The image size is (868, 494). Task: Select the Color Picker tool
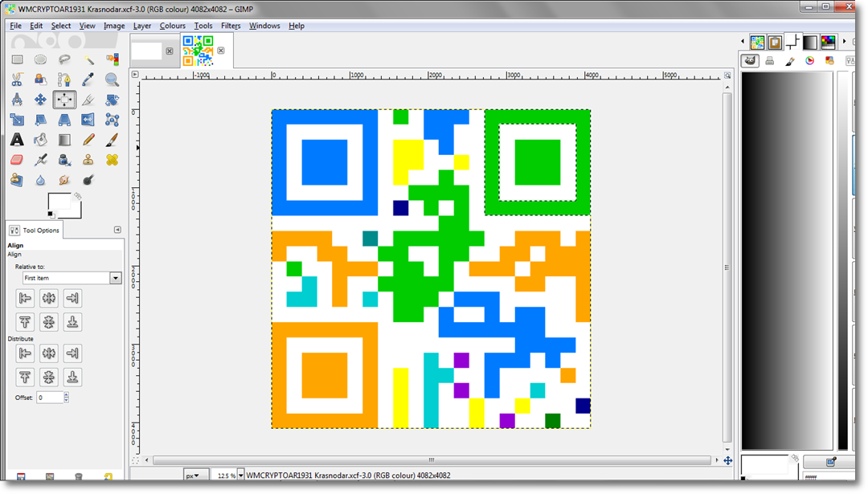coord(88,80)
